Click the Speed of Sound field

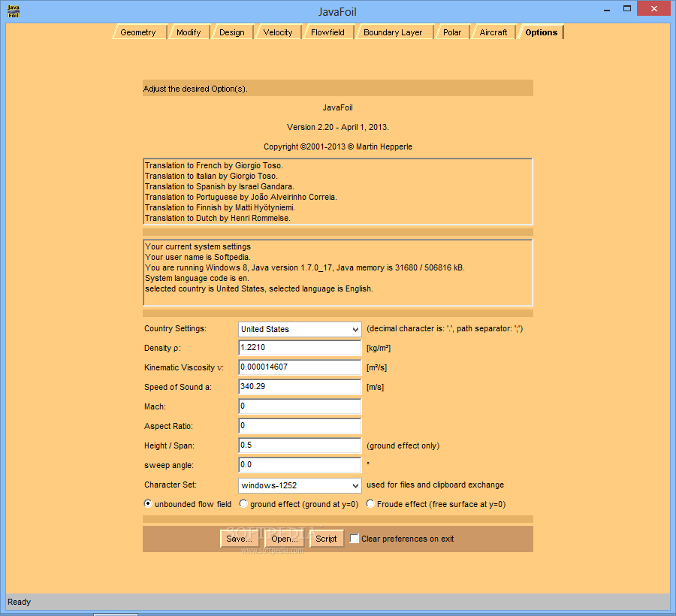(300, 387)
